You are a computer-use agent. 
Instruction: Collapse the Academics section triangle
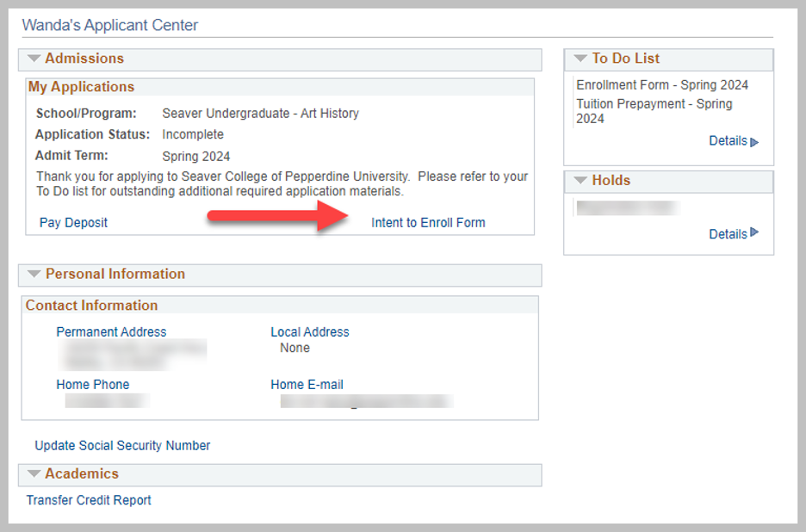34,473
